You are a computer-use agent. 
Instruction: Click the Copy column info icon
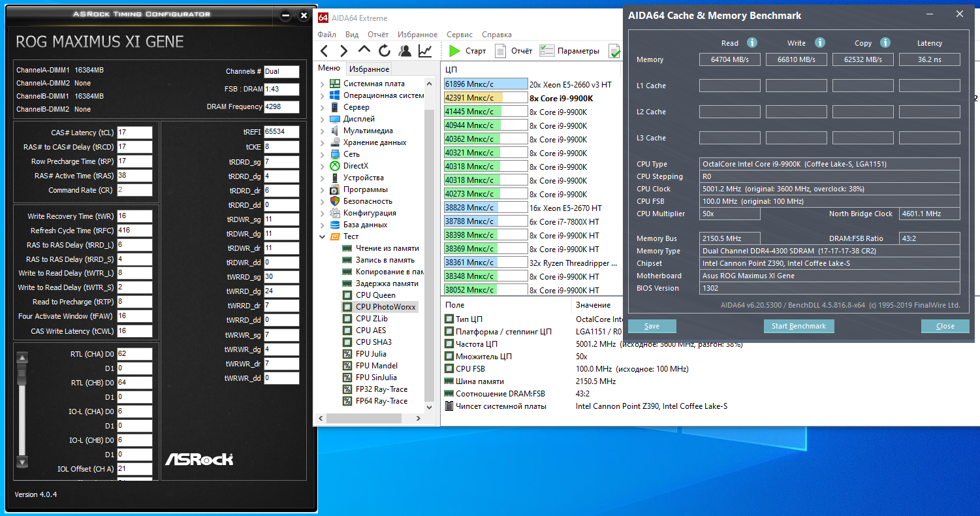[885, 43]
